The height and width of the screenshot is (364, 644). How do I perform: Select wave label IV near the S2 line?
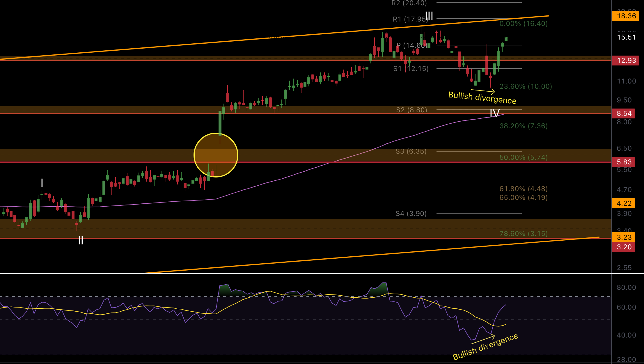pyautogui.click(x=495, y=113)
